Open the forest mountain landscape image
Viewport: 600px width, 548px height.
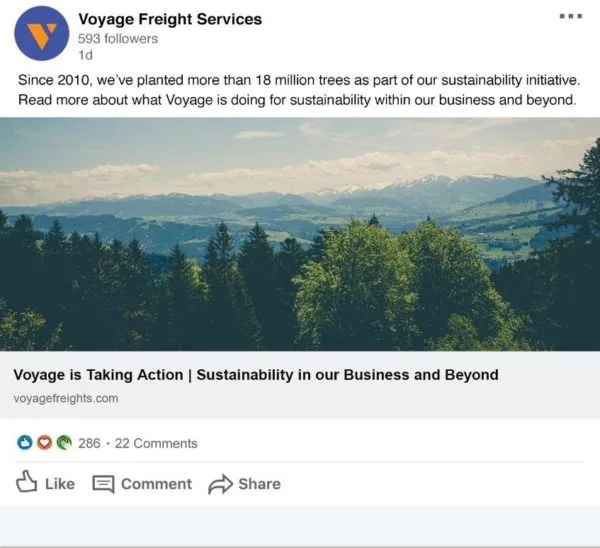coord(300,234)
